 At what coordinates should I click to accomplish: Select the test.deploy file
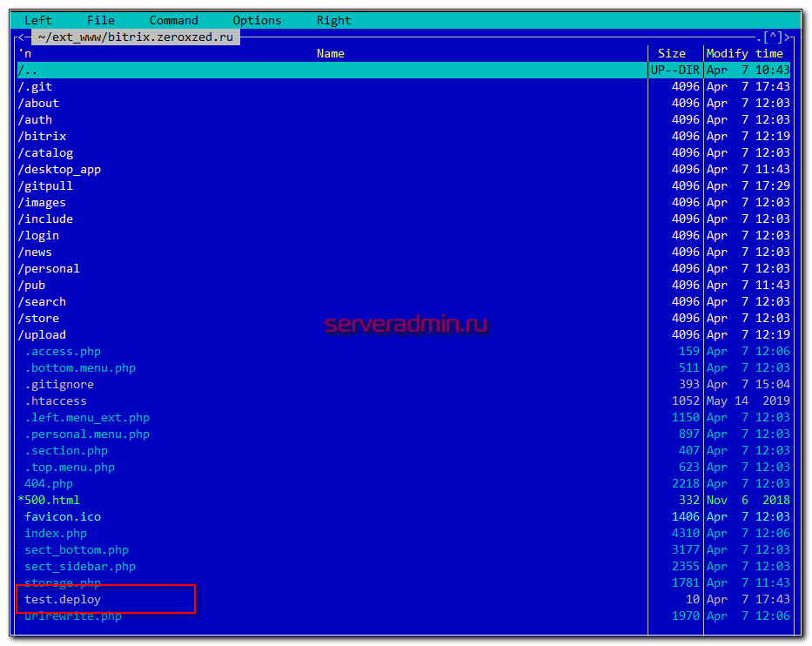point(63,600)
